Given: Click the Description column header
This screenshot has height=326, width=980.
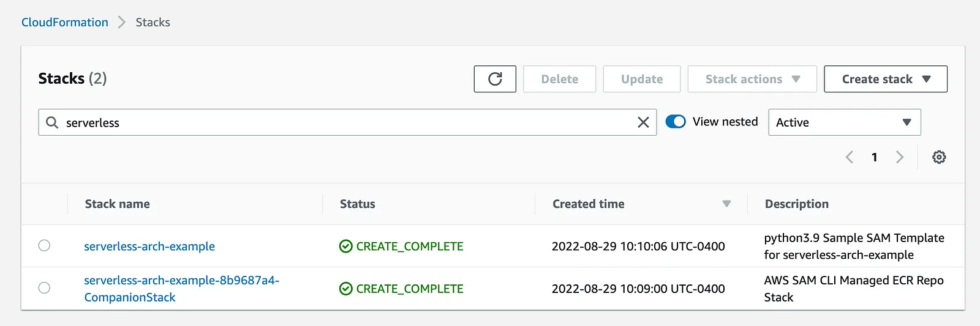Looking at the screenshot, I should point(797,204).
